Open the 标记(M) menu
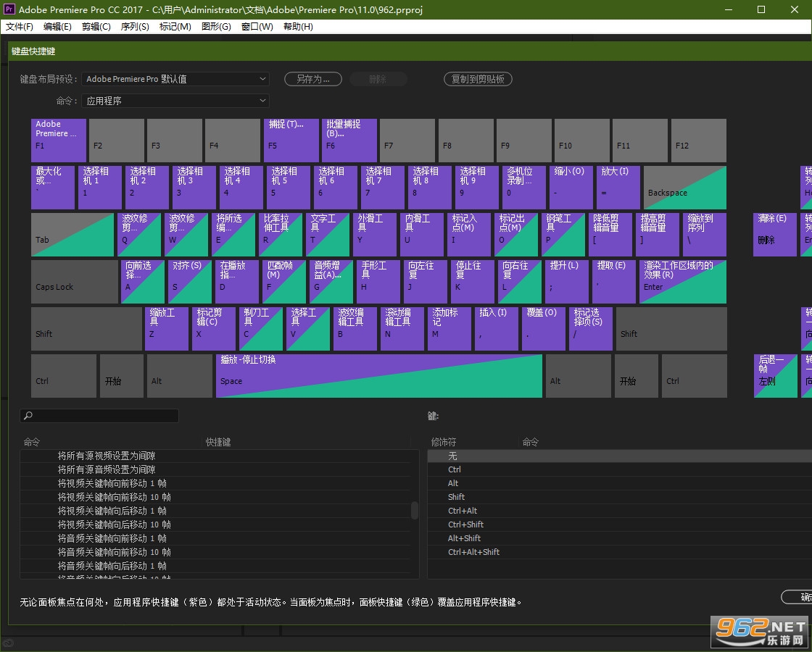812x652 pixels. pyautogui.click(x=175, y=26)
